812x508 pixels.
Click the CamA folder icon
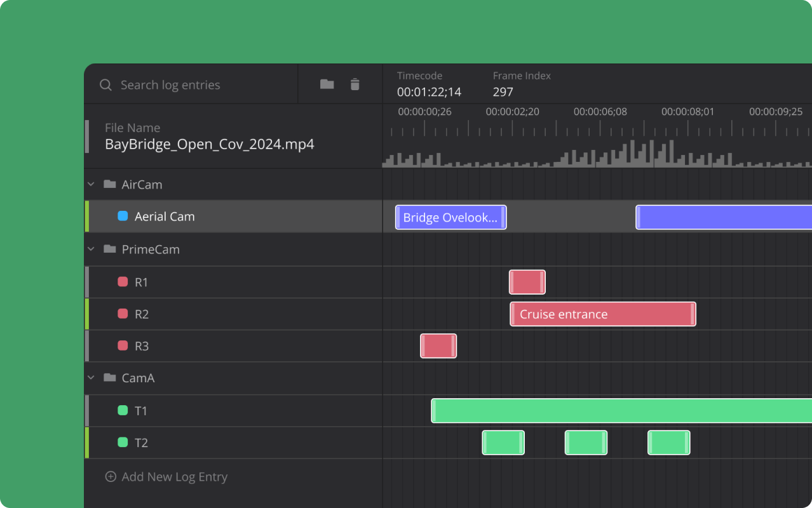[110, 378]
